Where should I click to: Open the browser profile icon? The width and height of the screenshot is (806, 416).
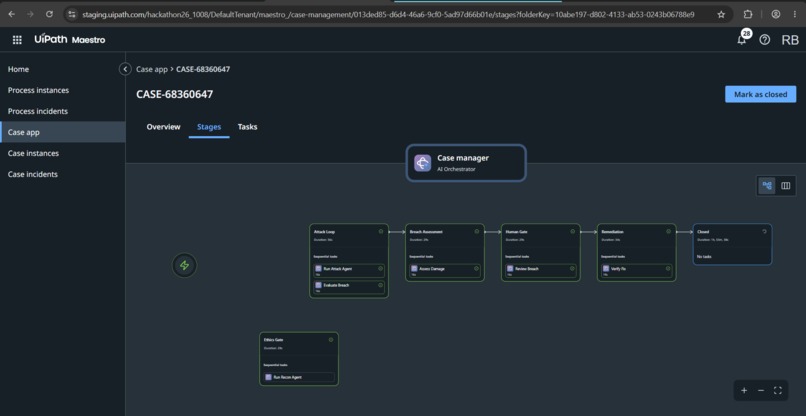(776, 14)
